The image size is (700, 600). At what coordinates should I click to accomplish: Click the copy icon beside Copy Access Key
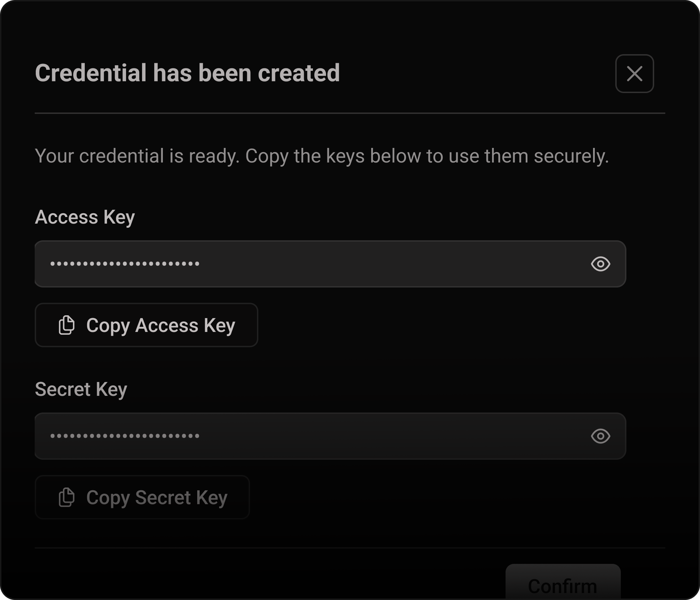pyautogui.click(x=66, y=325)
